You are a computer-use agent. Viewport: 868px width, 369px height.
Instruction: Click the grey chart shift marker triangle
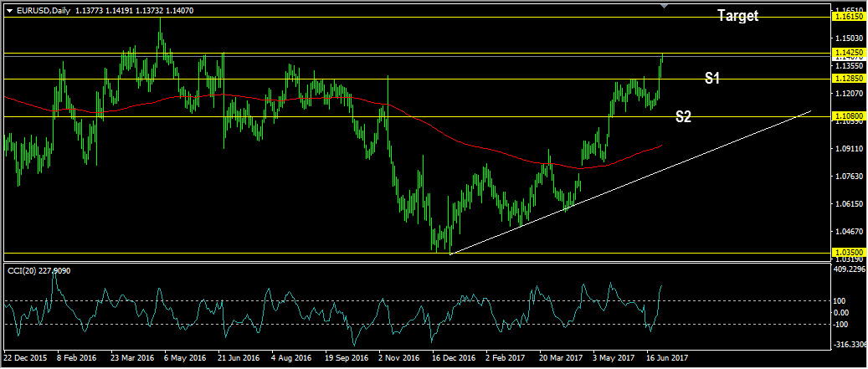pyautogui.click(x=665, y=6)
